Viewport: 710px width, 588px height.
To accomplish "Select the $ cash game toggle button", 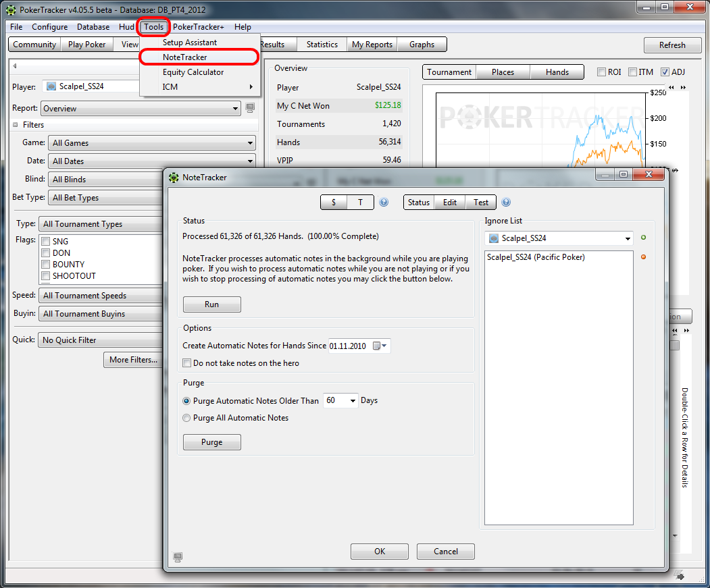I will (x=334, y=203).
